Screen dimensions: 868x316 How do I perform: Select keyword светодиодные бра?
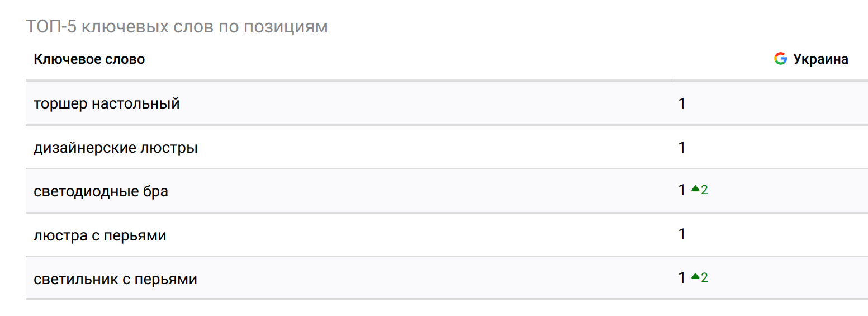pyautogui.click(x=101, y=191)
